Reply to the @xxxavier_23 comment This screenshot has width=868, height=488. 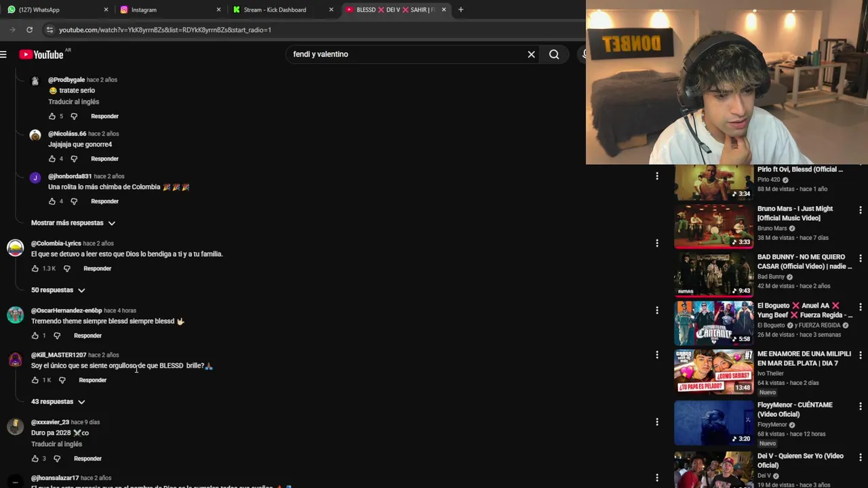click(87, 459)
